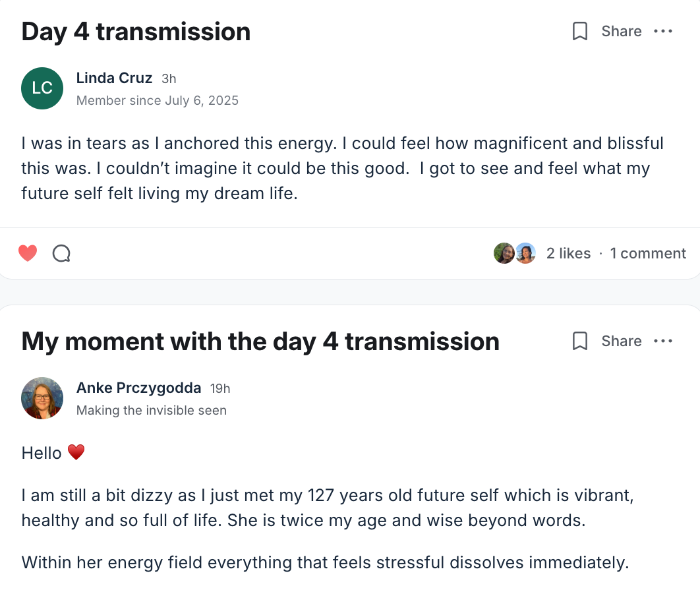The height and width of the screenshot is (592, 700).
Task: Open Anke Prczygodda's profile name link
Action: 138,388
